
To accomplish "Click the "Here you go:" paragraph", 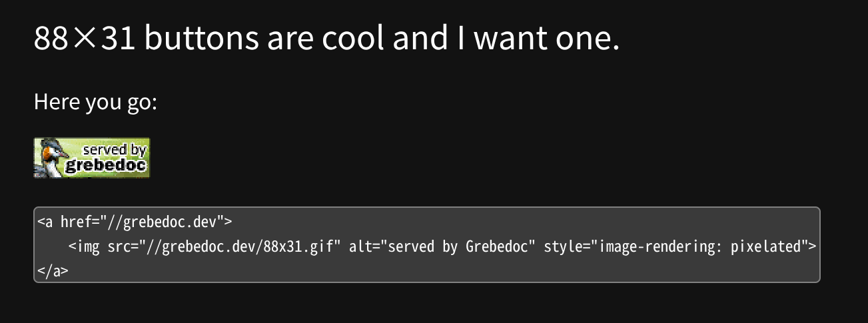I will click(x=95, y=103).
